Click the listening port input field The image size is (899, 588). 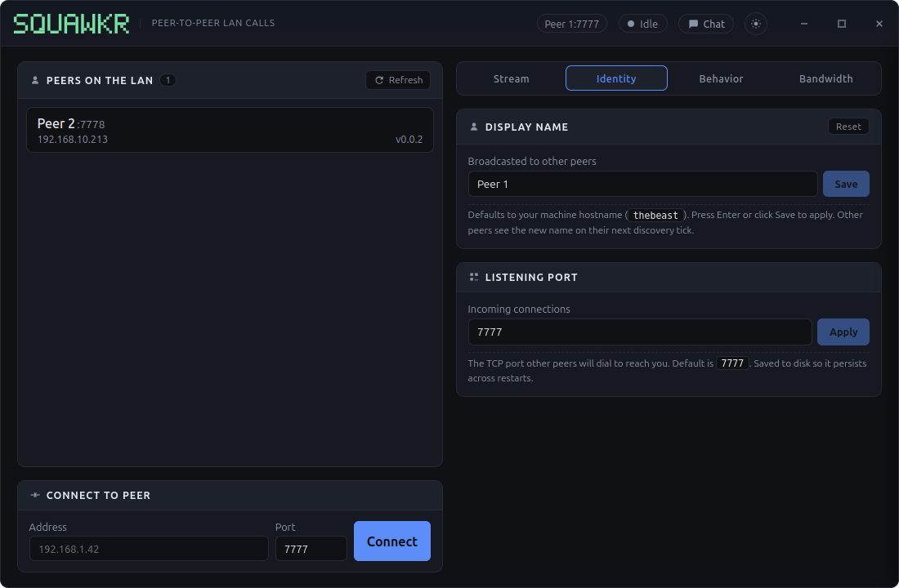[640, 332]
